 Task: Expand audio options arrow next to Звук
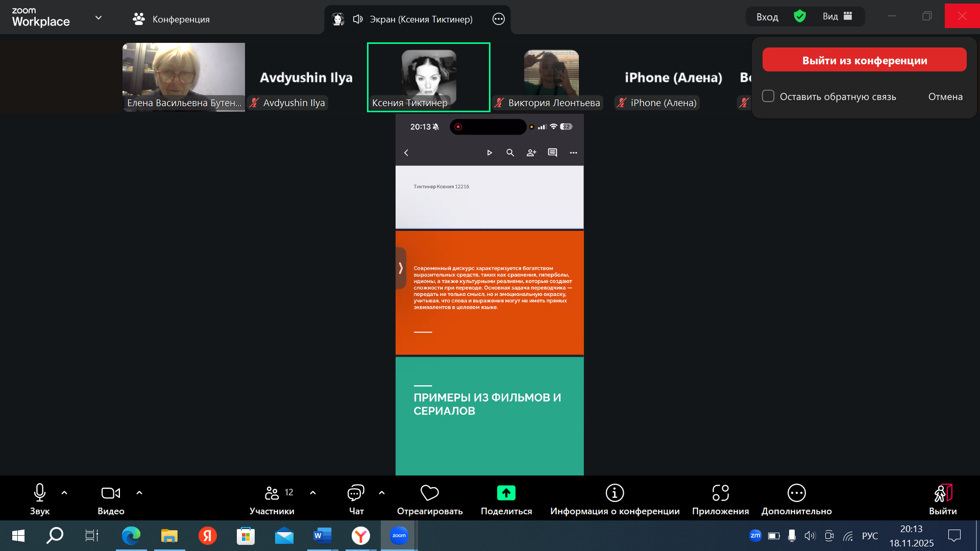tap(64, 493)
